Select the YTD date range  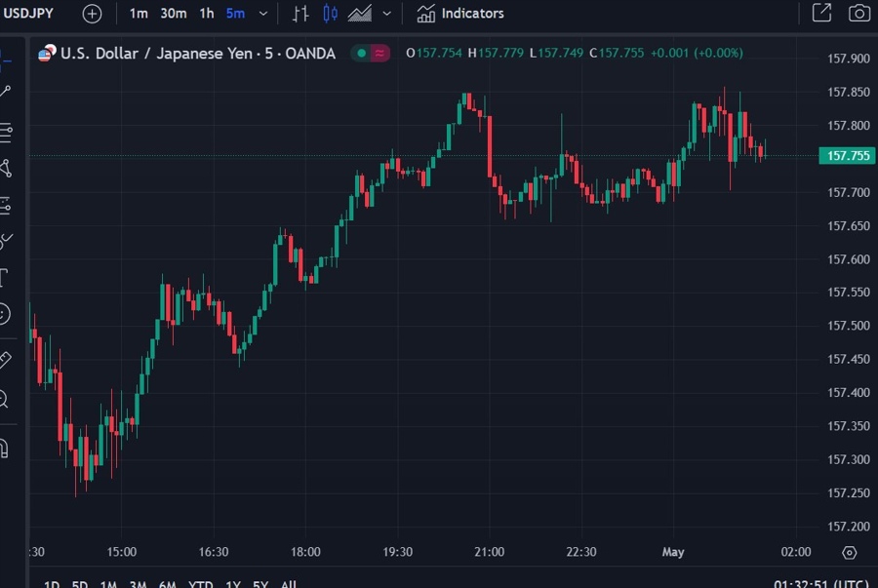[200, 584]
